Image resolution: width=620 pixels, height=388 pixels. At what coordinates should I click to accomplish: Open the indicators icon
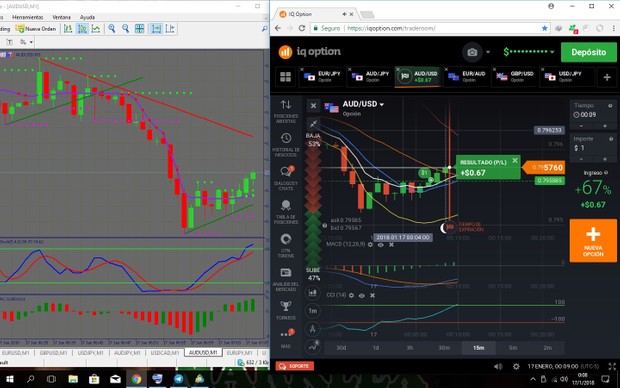313,346
